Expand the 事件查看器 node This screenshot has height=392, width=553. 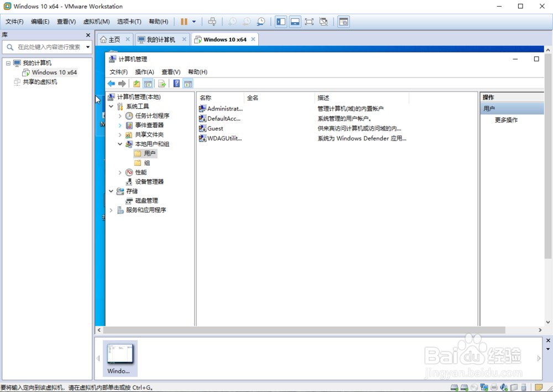120,125
